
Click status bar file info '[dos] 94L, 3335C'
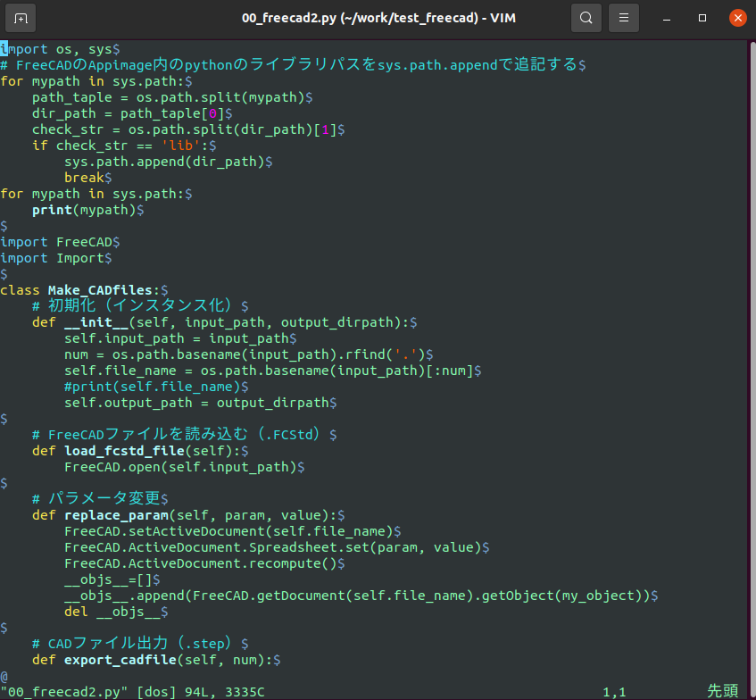pyautogui.click(x=201, y=692)
